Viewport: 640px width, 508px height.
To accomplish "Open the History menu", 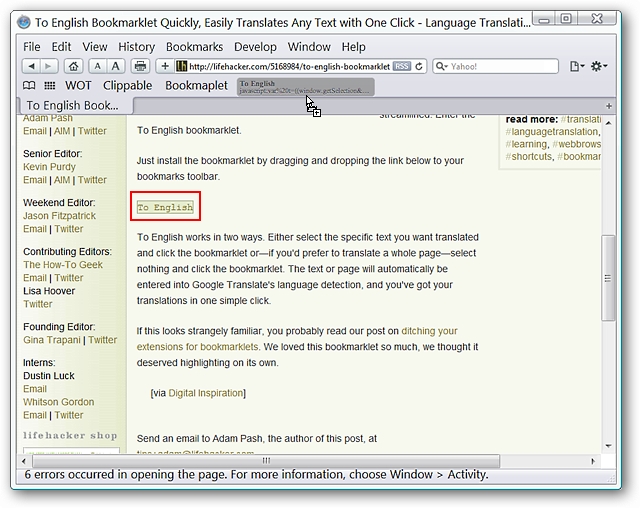I will [136, 47].
